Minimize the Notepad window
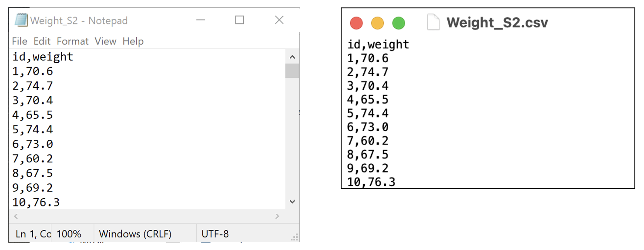 (200, 20)
